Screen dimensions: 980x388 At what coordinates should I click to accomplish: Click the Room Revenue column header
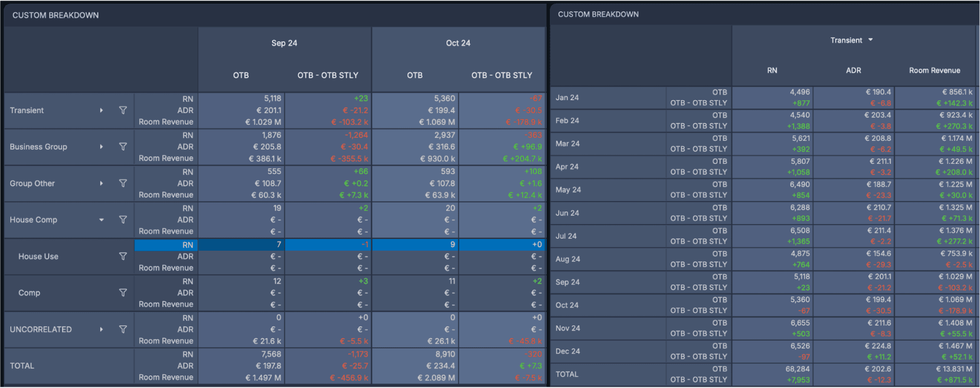point(935,70)
